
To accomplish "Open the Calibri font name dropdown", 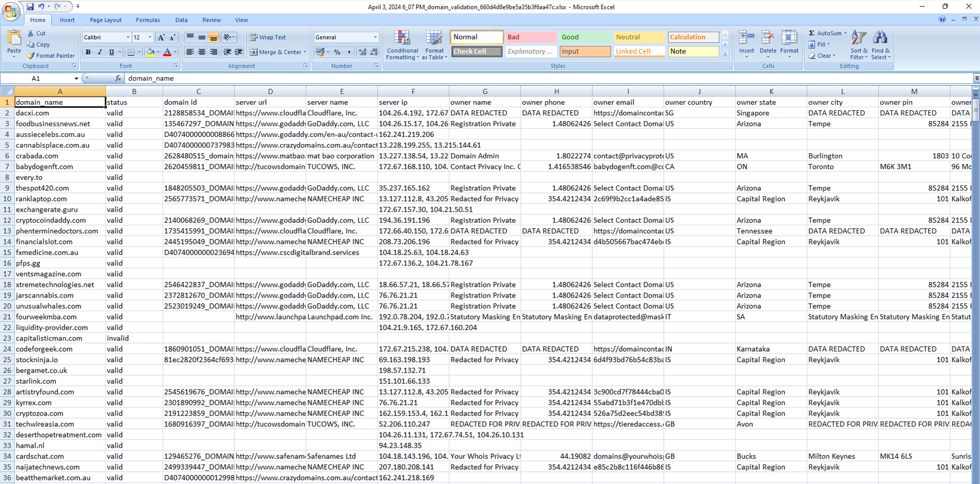I will (x=128, y=37).
